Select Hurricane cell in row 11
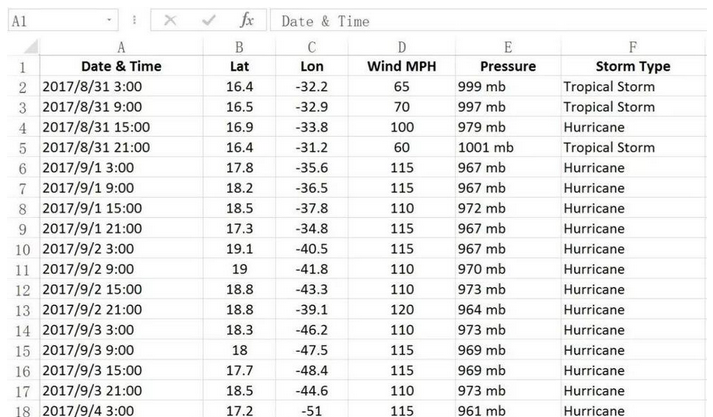Image resolution: width=713 pixels, height=417 pixels. click(x=633, y=269)
